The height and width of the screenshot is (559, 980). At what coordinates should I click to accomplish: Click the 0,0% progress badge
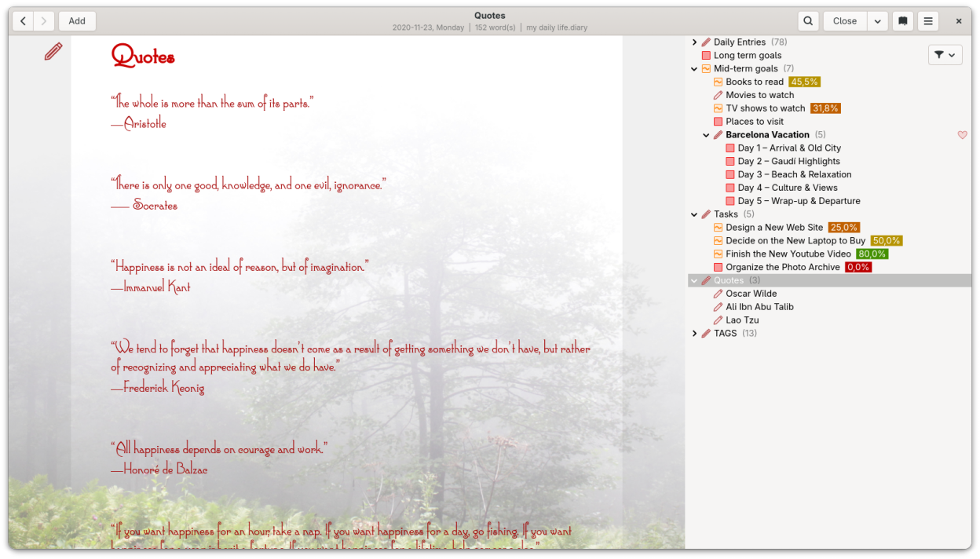858,268
